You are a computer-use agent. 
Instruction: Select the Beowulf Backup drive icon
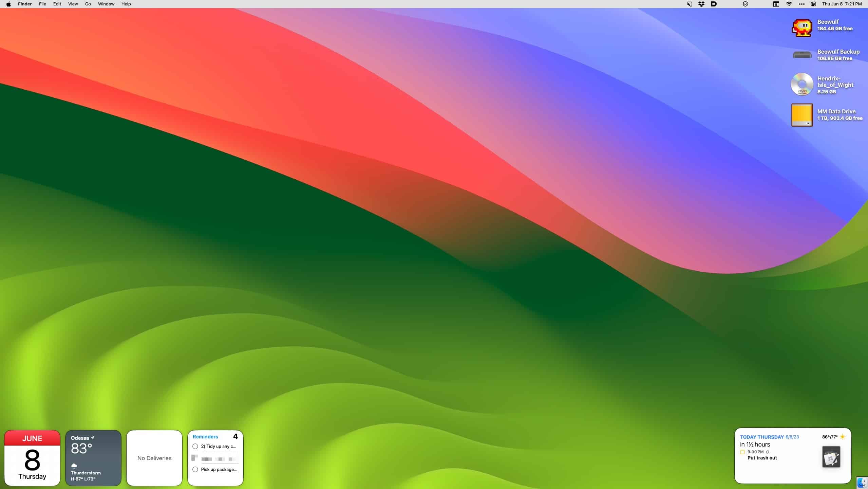coord(802,55)
